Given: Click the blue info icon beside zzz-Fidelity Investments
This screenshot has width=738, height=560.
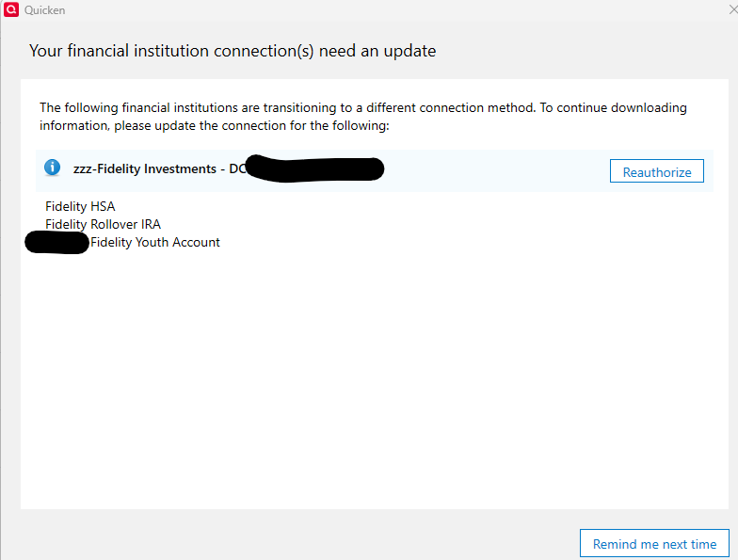Looking at the screenshot, I should pos(53,168).
